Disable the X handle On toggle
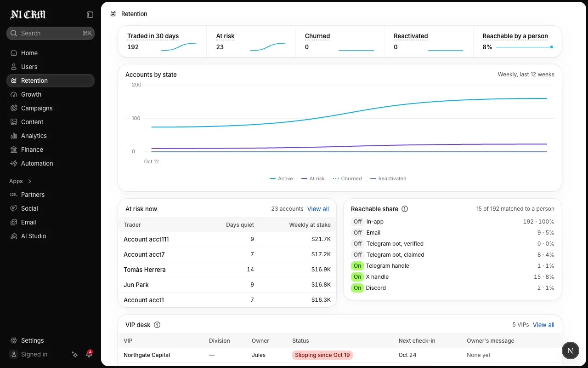 [357, 277]
